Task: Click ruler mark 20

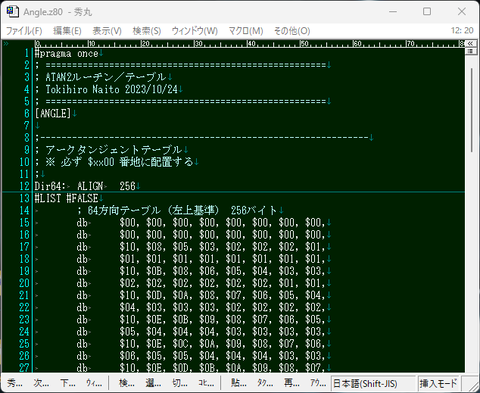Action: pos(145,44)
